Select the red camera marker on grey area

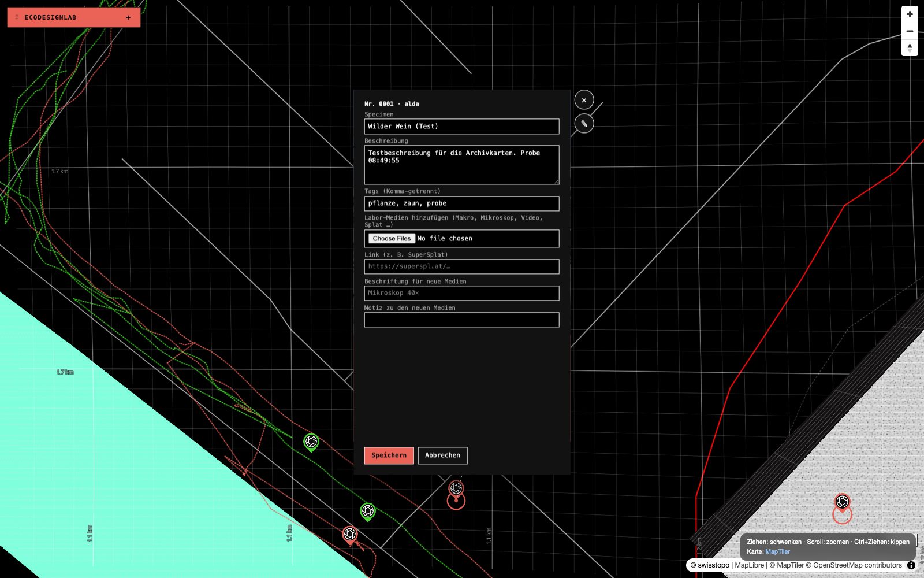click(x=842, y=502)
